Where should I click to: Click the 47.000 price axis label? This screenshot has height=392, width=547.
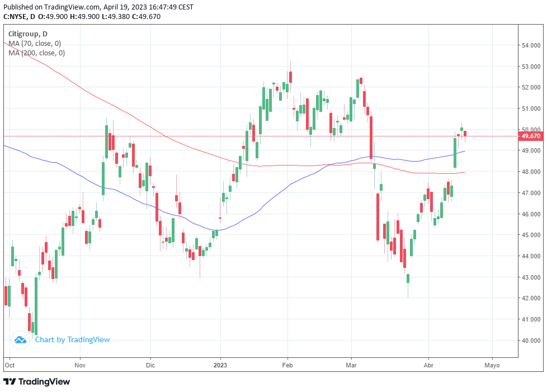[x=531, y=193]
